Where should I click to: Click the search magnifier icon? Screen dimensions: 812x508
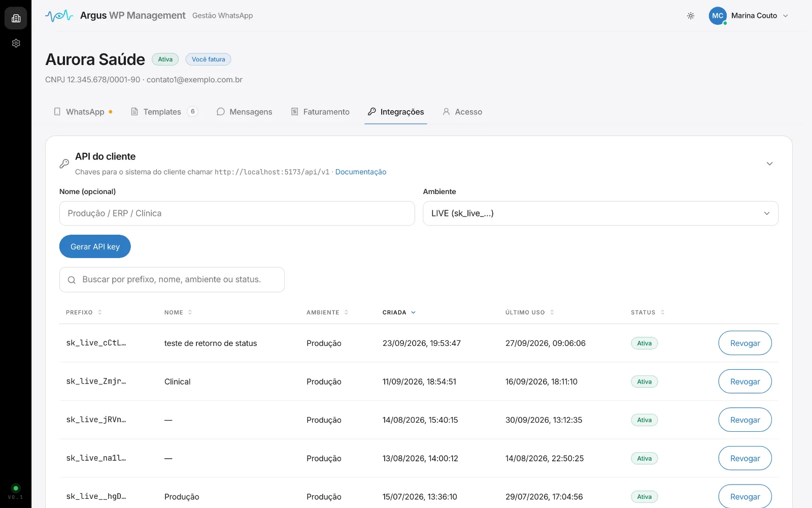coord(72,280)
